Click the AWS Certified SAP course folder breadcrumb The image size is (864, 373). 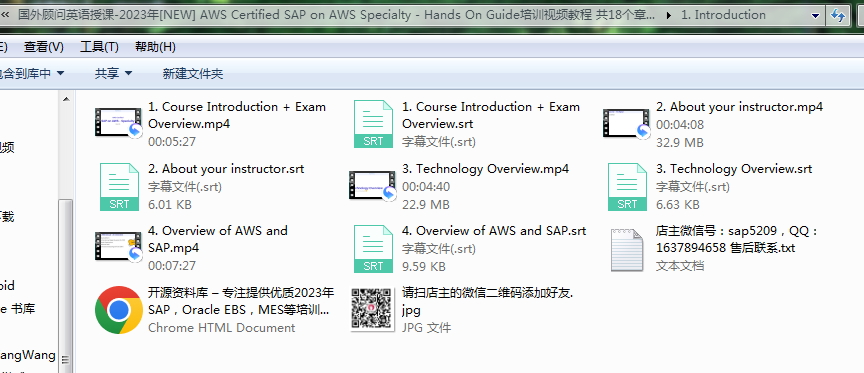click(x=336, y=15)
